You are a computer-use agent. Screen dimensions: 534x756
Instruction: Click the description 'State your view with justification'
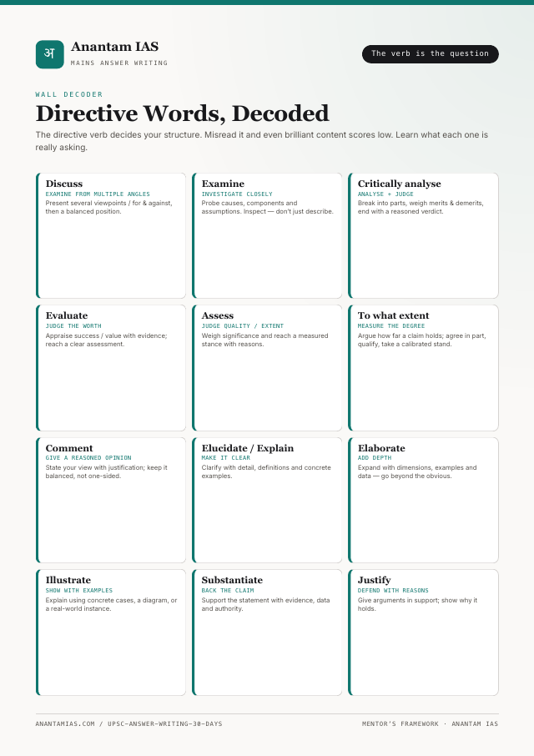[x=107, y=472]
